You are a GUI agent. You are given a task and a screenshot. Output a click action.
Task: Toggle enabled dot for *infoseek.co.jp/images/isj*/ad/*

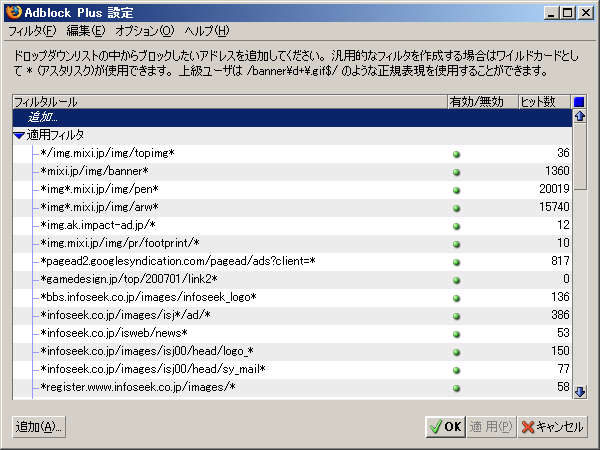click(456, 316)
